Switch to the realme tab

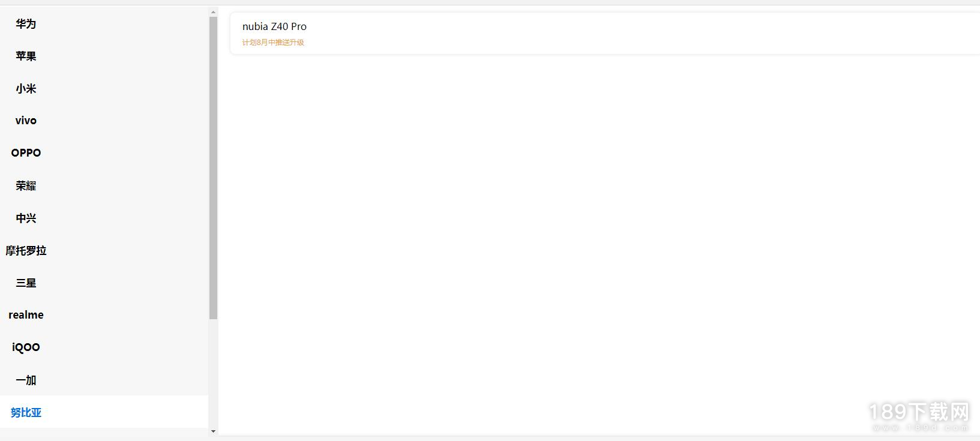[26, 315]
